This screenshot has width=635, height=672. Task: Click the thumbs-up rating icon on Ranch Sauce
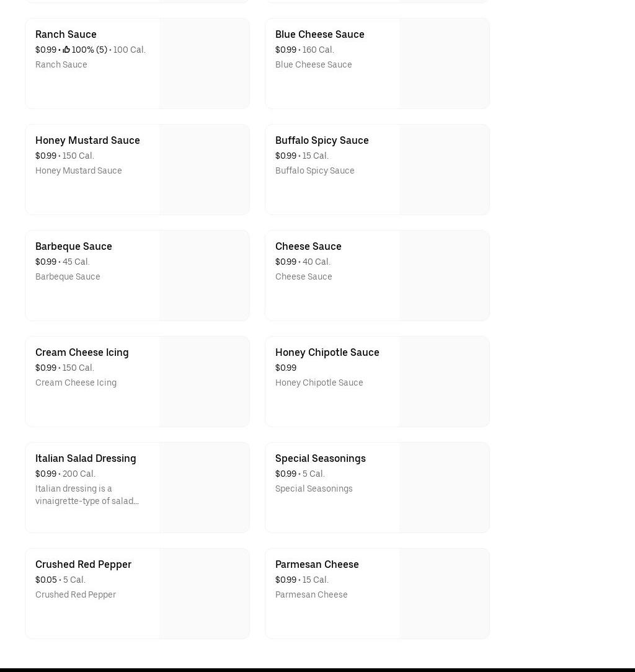point(66,50)
